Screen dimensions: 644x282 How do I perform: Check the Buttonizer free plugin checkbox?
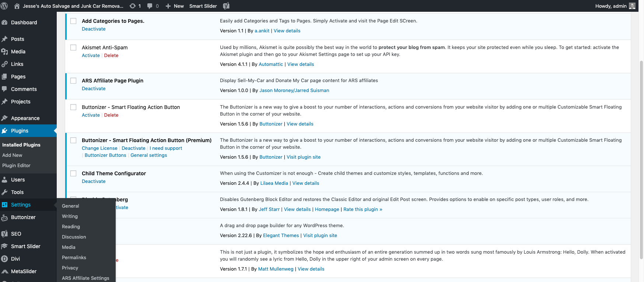(x=73, y=107)
